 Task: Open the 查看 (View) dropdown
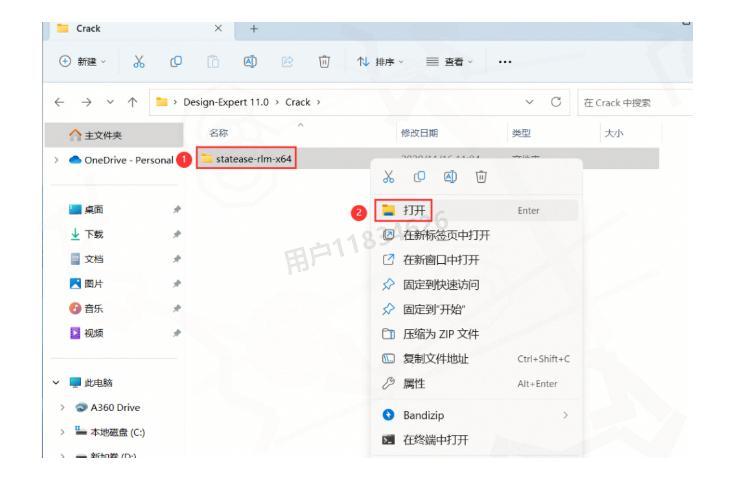(x=449, y=61)
